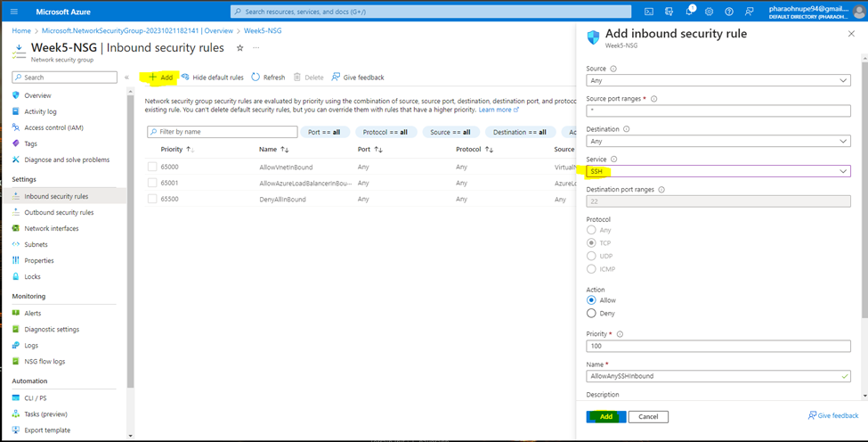Click the top bar feedback icon
868x442 pixels.
[749, 11]
